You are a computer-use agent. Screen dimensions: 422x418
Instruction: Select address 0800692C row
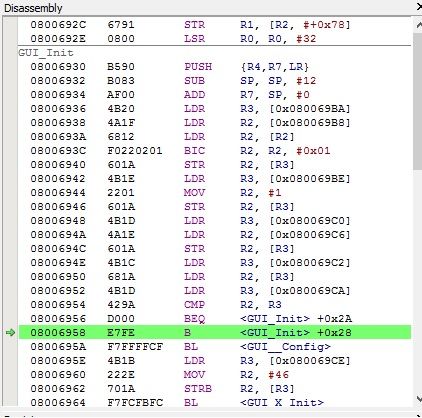click(x=214, y=25)
